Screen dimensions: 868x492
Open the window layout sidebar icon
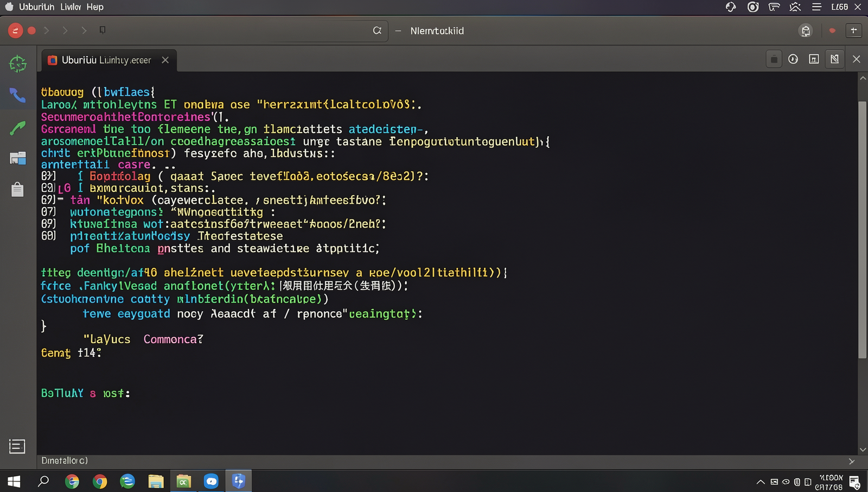click(x=18, y=158)
